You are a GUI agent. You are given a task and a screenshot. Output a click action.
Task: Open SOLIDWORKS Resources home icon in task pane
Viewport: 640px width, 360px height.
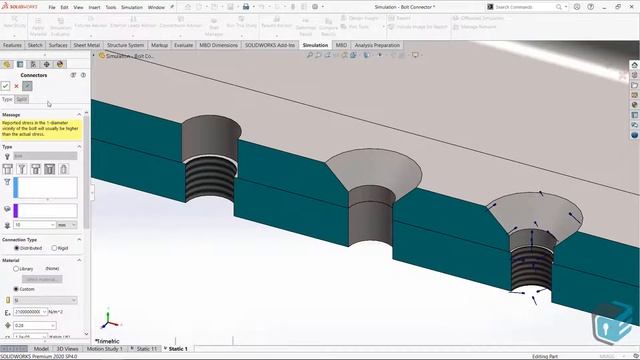click(x=634, y=65)
